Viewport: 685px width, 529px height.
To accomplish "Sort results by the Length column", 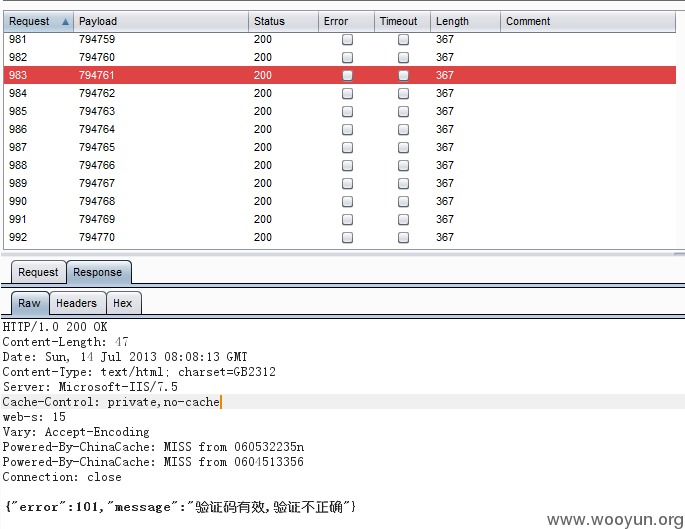I will [465, 21].
